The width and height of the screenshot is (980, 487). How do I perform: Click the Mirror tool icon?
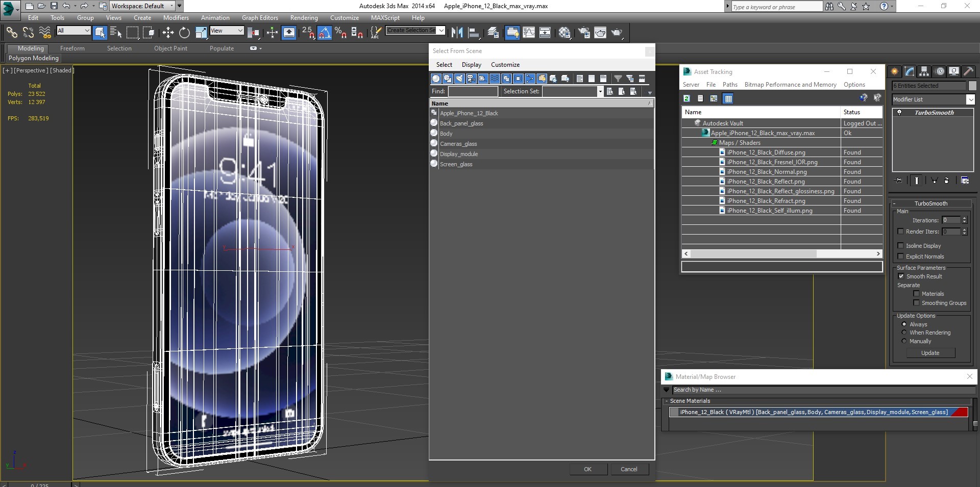tap(457, 33)
